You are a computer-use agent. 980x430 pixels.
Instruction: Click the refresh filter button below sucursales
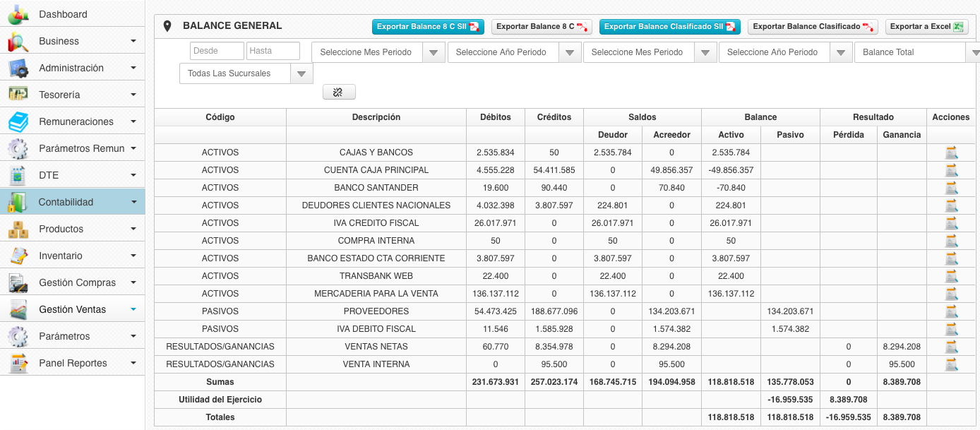[x=339, y=92]
